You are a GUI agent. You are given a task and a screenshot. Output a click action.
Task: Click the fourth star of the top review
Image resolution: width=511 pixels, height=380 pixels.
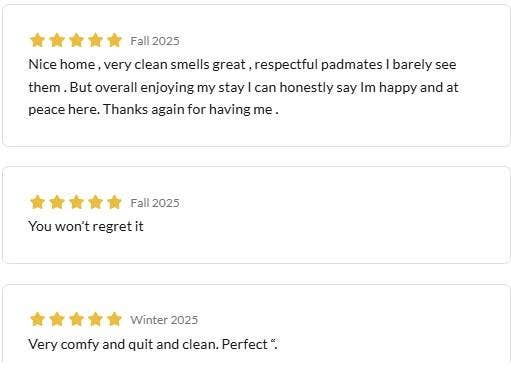(x=96, y=40)
